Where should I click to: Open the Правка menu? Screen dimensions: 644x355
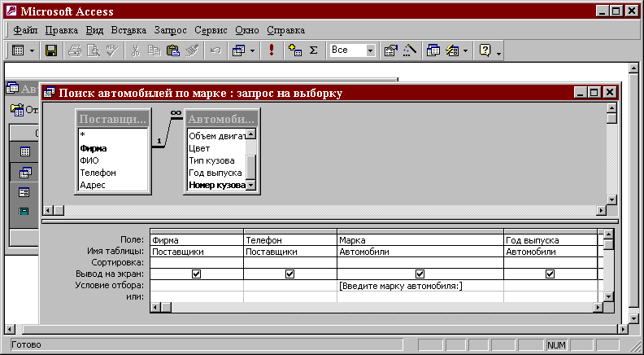(62, 30)
